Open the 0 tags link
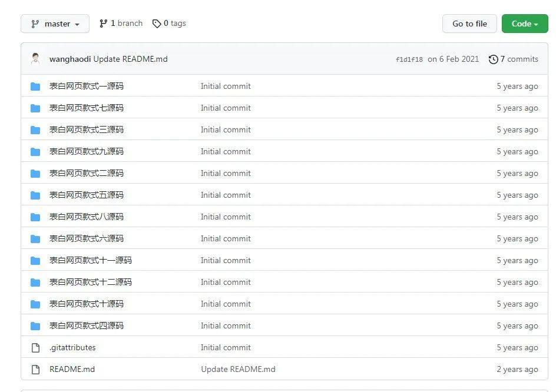The width and height of the screenshot is (556, 392). pos(169,24)
